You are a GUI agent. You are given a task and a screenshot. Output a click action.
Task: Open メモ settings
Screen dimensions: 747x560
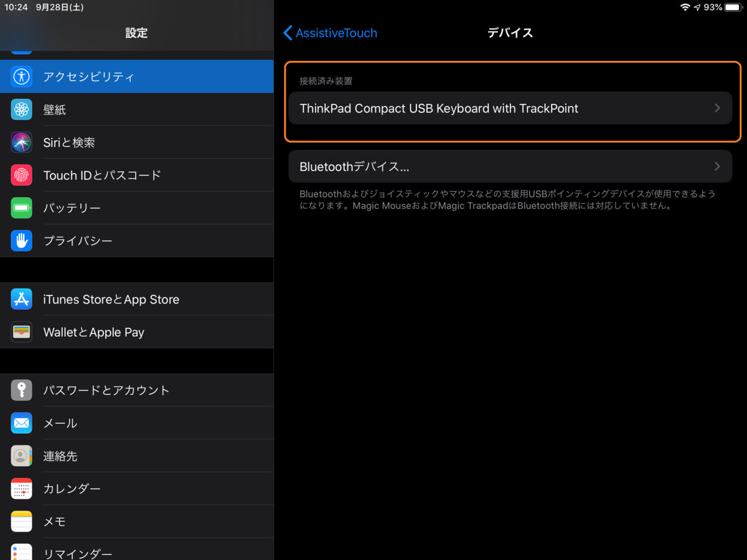point(137,521)
